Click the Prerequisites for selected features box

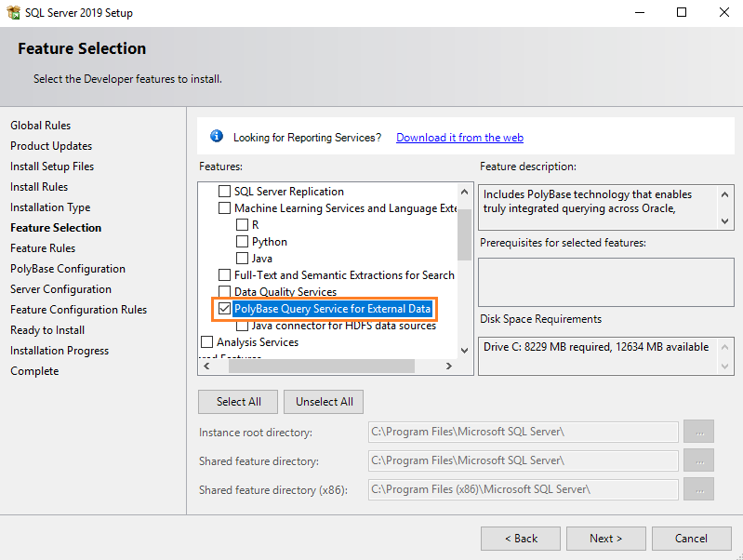(606, 282)
